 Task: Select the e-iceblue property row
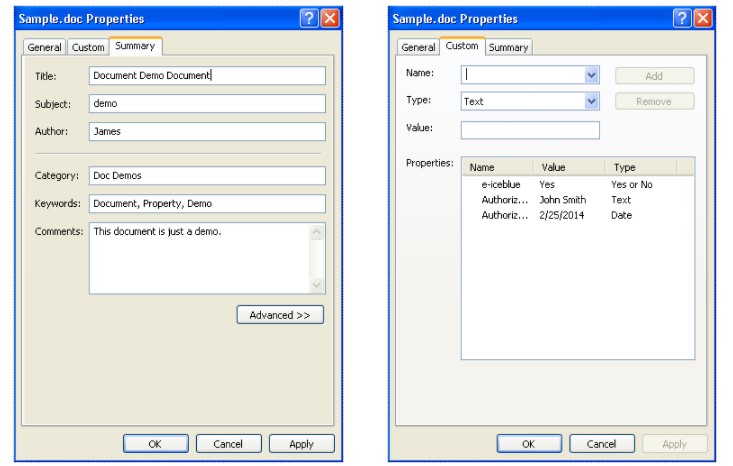point(578,185)
